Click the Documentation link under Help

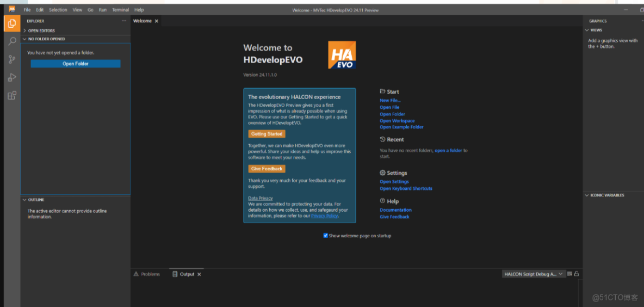click(x=395, y=210)
